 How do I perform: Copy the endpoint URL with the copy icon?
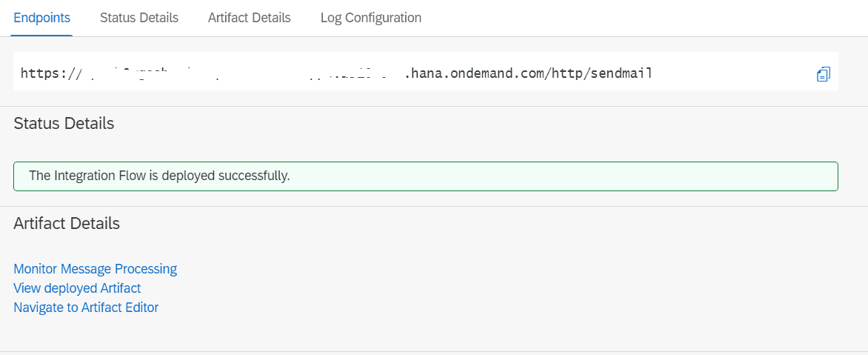[823, 73]
